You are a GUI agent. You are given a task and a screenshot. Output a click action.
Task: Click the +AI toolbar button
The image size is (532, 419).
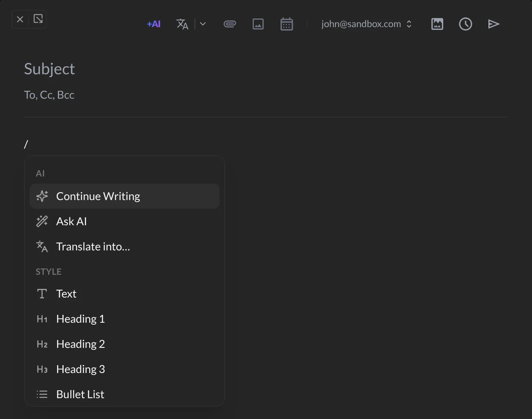pos(154,24)
